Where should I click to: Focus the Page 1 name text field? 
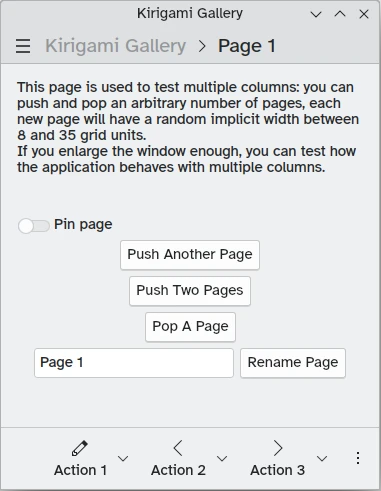coord(134,363)
